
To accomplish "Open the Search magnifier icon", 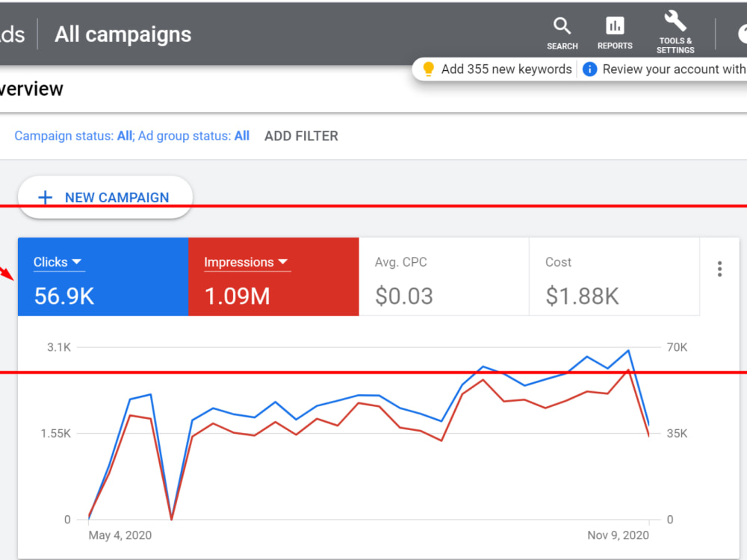I will click(x=562, y=25).
